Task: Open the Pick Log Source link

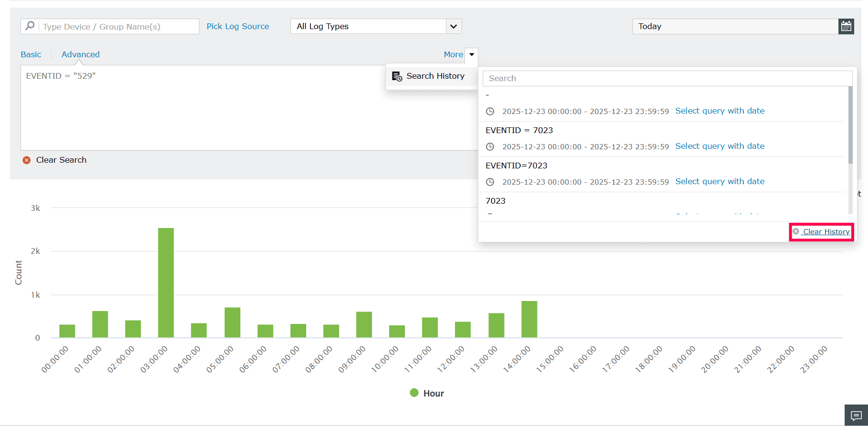Action: tap(238, 26)
